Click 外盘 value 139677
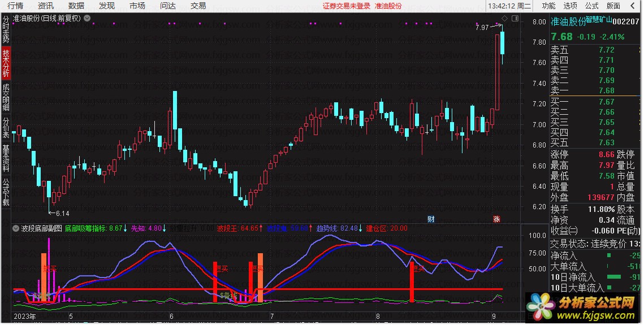644x325 pixels. [x=601, y=197]
